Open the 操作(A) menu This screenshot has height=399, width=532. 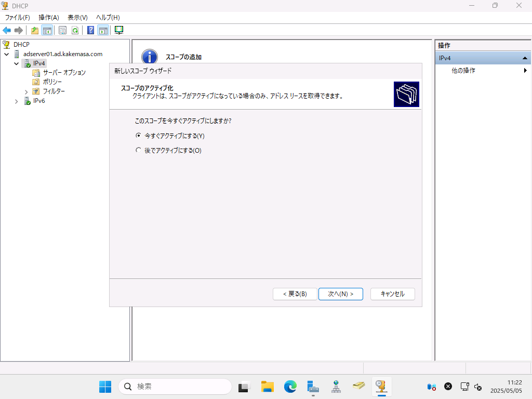coord(48,18)
